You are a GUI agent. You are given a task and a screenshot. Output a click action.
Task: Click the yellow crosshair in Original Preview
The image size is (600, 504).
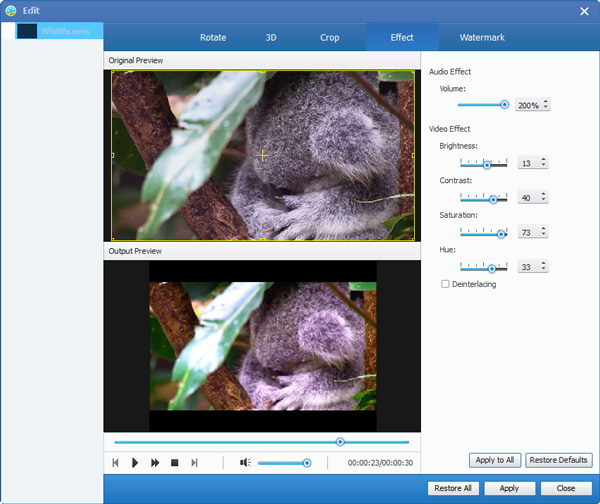(262, 155)
